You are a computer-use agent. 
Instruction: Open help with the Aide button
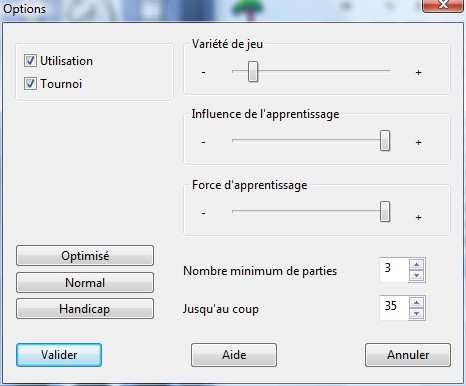tap(234, 355)
